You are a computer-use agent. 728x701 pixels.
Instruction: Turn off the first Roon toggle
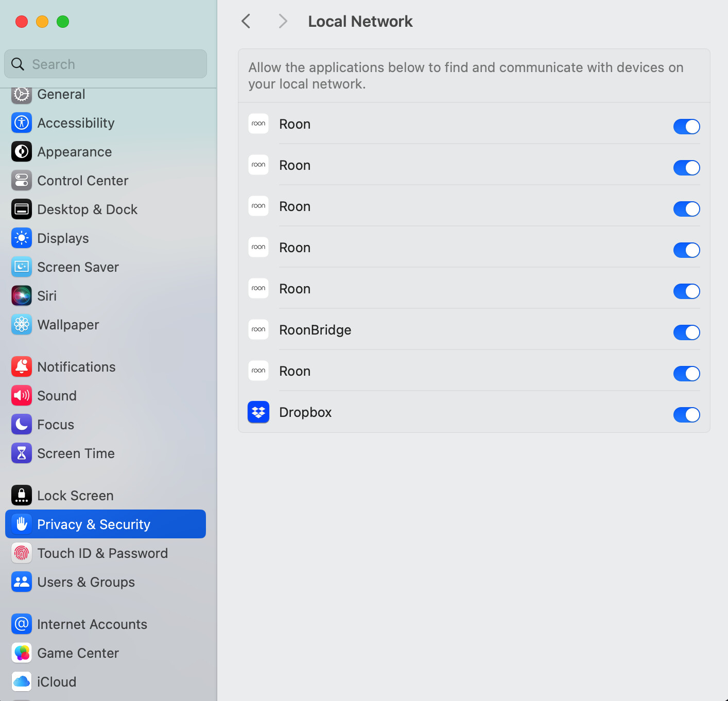click(x=686, y=127)
